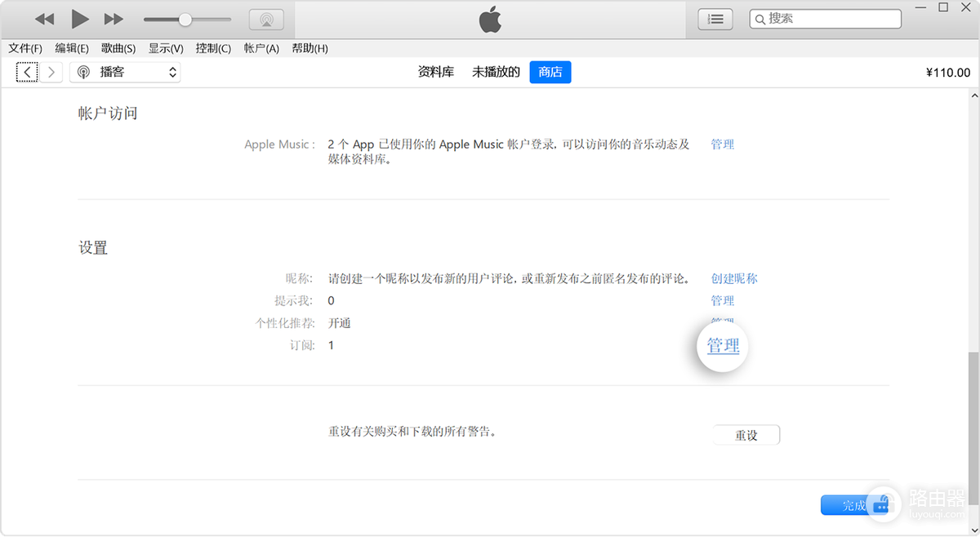Screen dimensions: 980x537
Task: Open the Up Next list view button
Action: [715, 19]
